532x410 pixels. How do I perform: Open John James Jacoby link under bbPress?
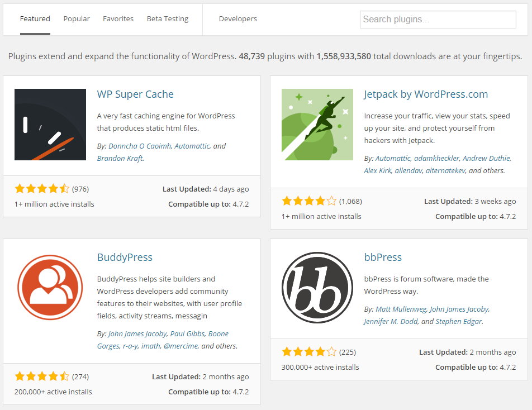point(459,309)
